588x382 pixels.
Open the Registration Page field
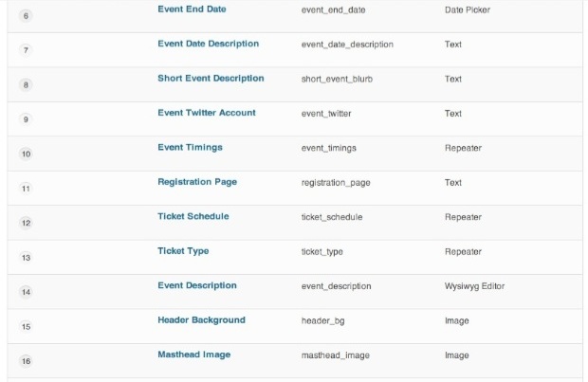click(197, 182)
